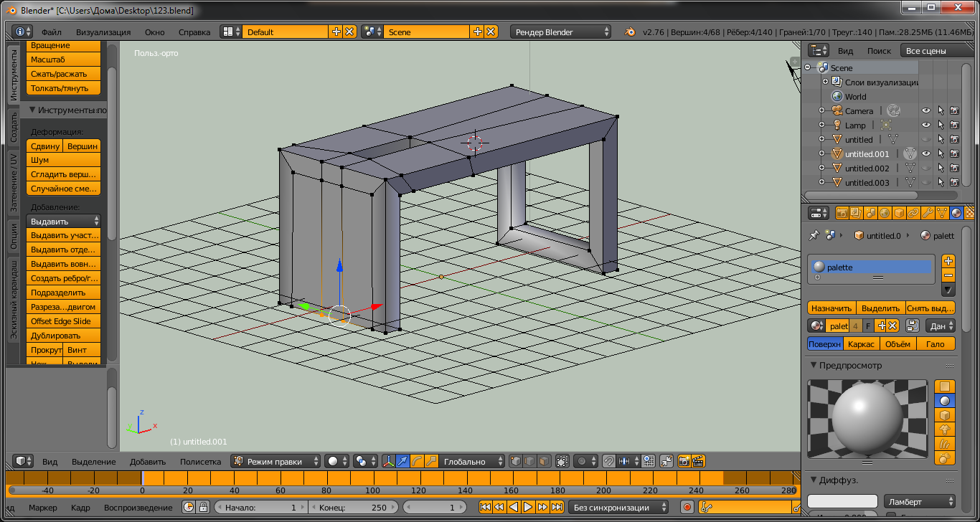Select the scale manipulator icon
This screenshot has height=522, width=980.
coord(431,461)
